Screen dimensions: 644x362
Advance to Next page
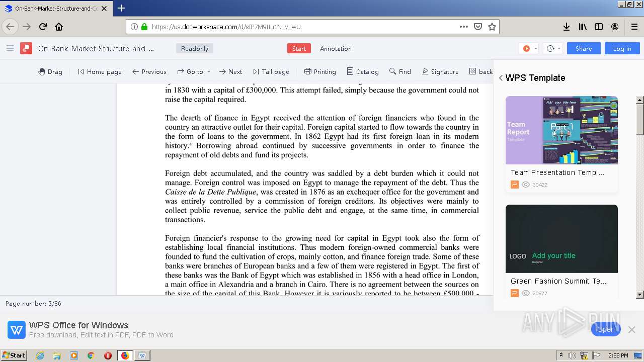click(230, 71)
